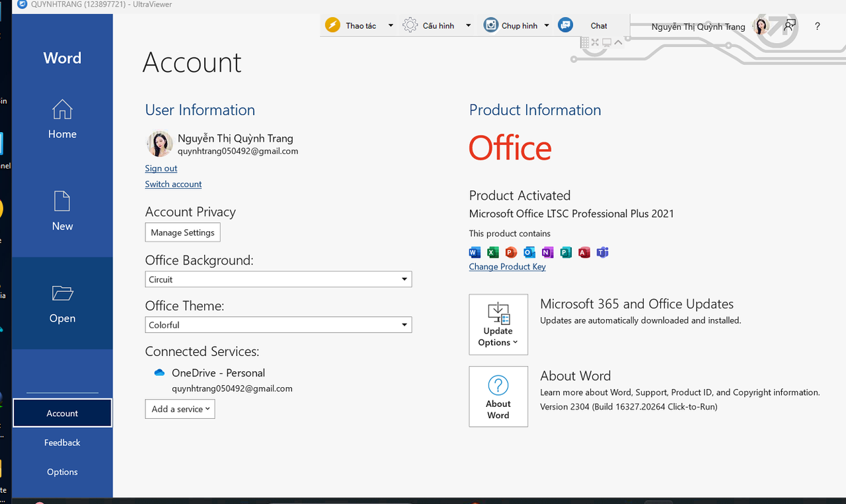Image resolution: width=846 pixels, height=504 pixels.
Task: Click the Chụp hình camera icon
Action: [490, 25]
